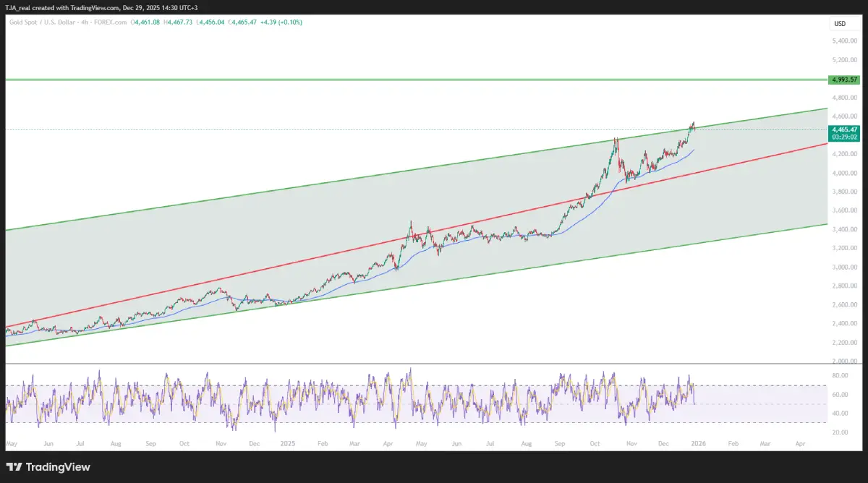Click the current price label 4,465.47
This screenshot has width=868, height=483.
coord(844,129)
